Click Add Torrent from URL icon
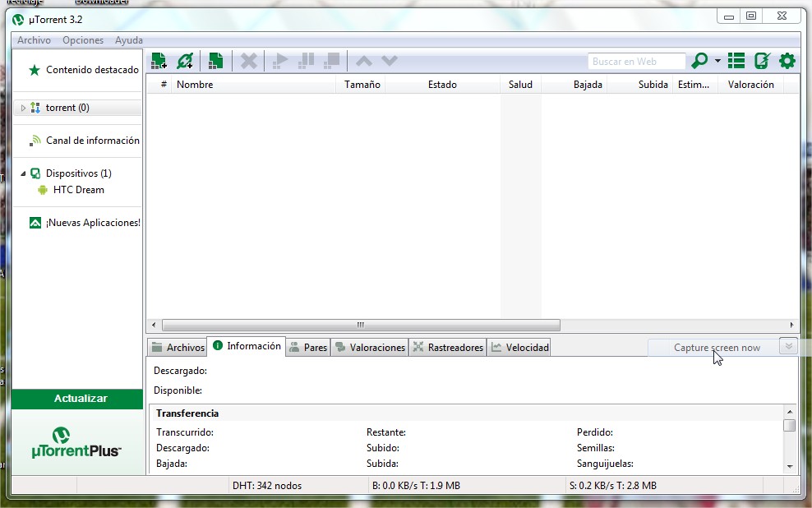812x508 pixels. 185,61
